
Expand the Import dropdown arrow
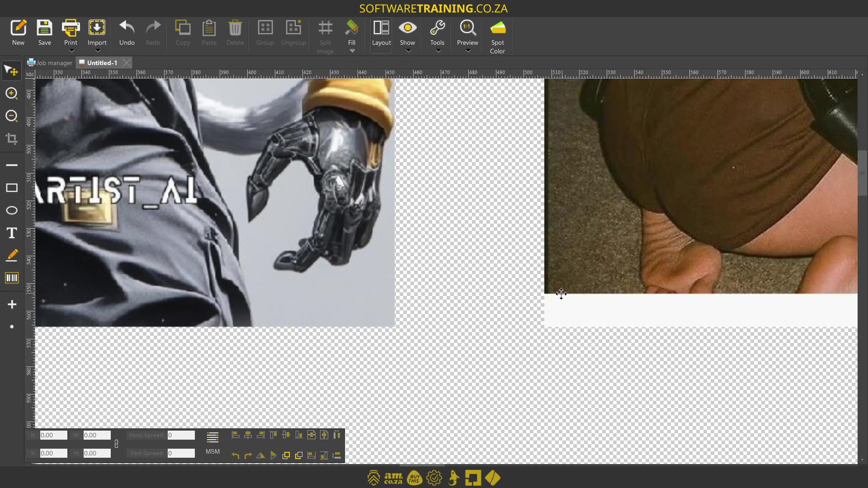click(97, 51)
